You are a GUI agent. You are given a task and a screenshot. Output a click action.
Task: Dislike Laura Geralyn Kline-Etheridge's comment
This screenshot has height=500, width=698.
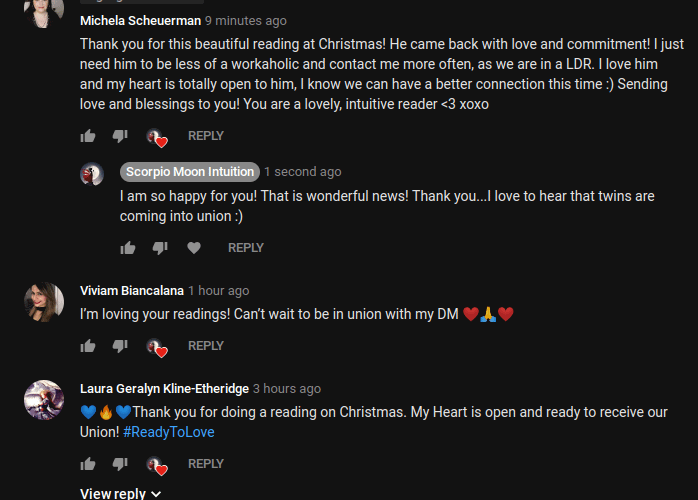tap(120, 464)
